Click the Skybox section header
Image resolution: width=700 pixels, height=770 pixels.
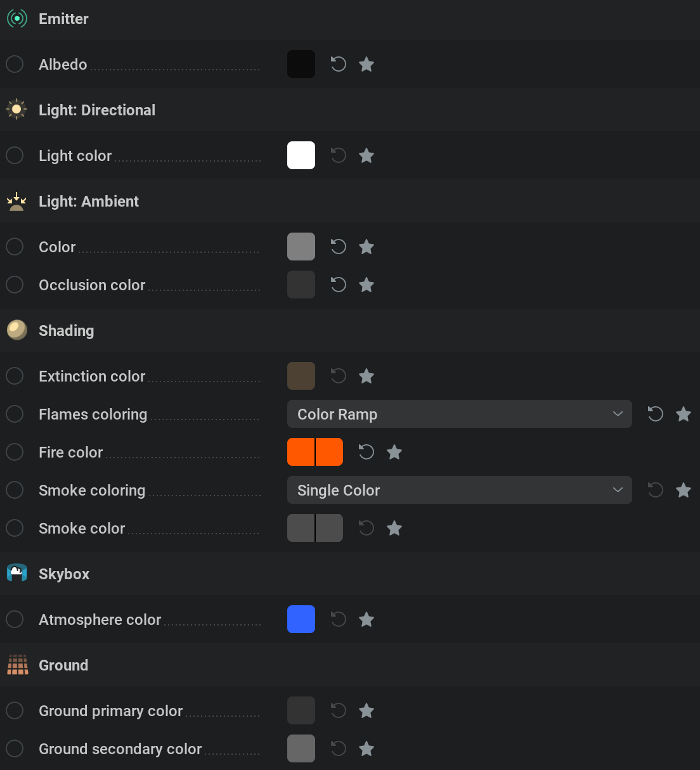point(350,574)
